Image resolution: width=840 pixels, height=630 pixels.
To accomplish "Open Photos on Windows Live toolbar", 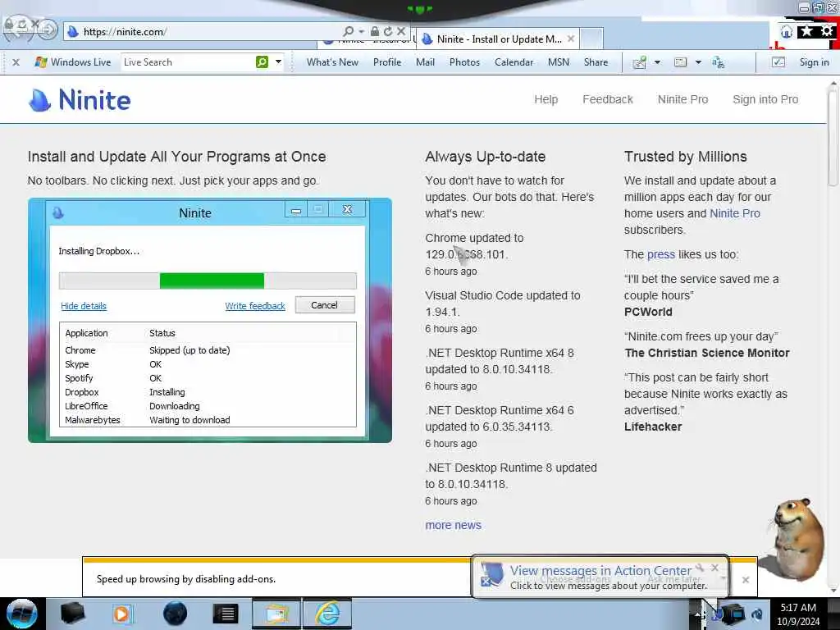I will pyautogui.click(x=464, y=62).
